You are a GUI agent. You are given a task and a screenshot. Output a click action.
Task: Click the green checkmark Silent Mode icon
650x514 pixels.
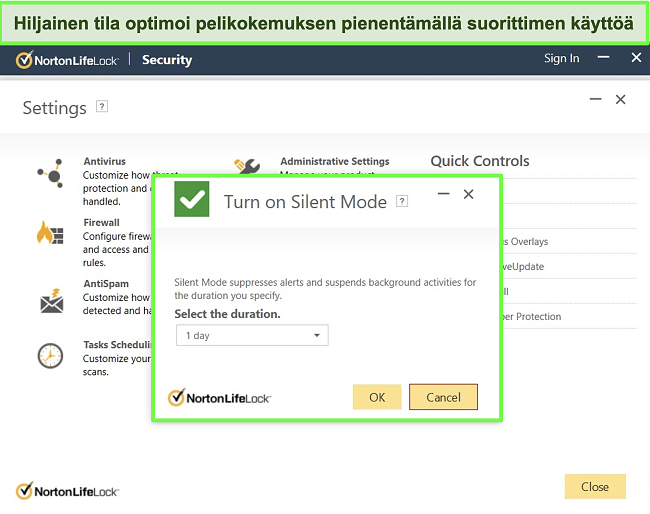coord(192,199)
